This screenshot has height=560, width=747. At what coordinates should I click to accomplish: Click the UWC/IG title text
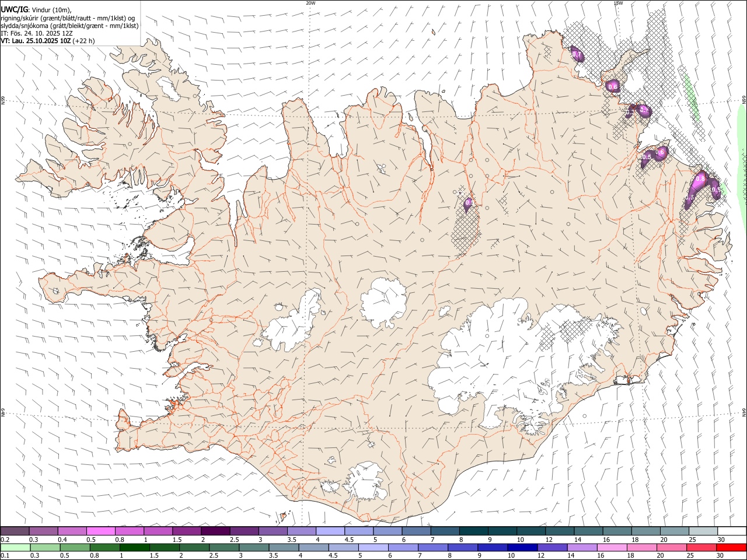[x=14, y=9]
